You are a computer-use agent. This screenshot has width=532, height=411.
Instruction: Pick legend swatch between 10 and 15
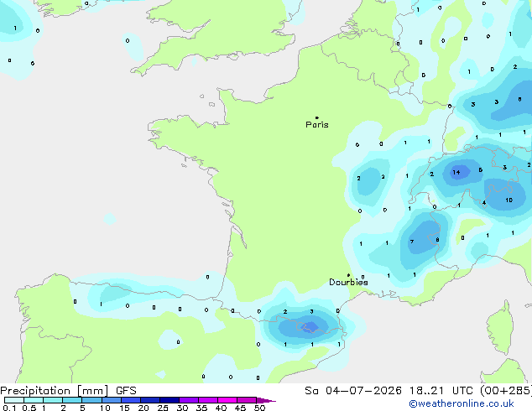coord(112,400)
